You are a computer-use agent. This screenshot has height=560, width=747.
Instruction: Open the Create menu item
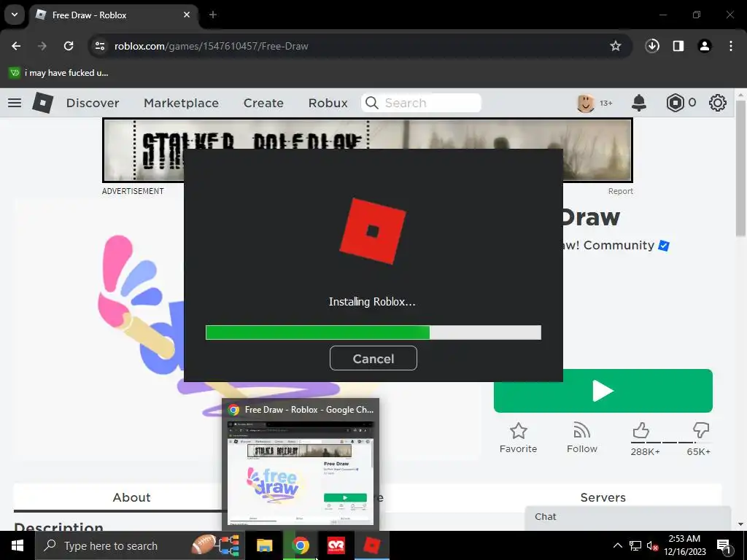pyautogui.click(x=263, y=103)
